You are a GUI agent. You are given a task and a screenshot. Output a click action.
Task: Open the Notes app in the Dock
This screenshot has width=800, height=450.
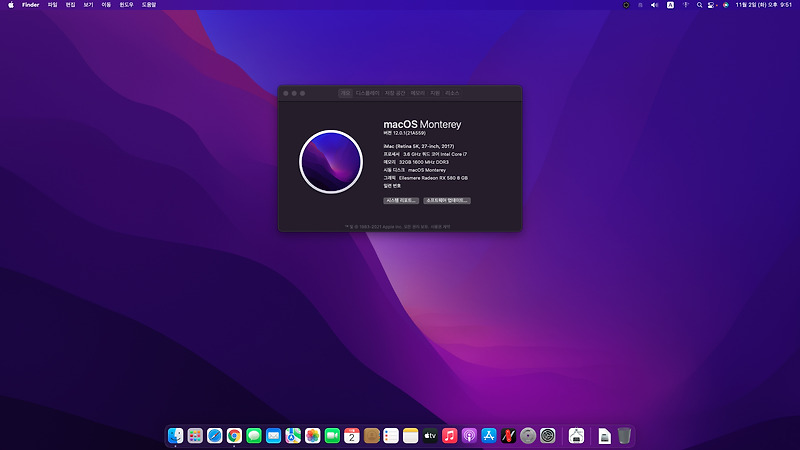click(x=410, y=436)
